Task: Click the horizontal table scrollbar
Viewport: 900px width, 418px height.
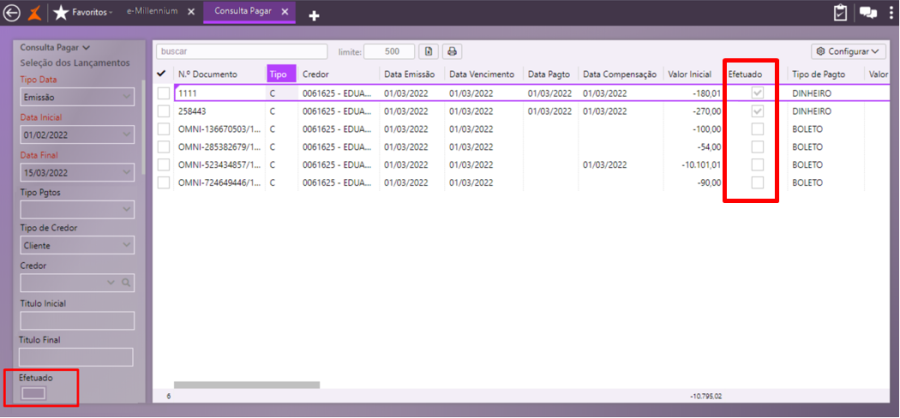Action: click(247, 385)
